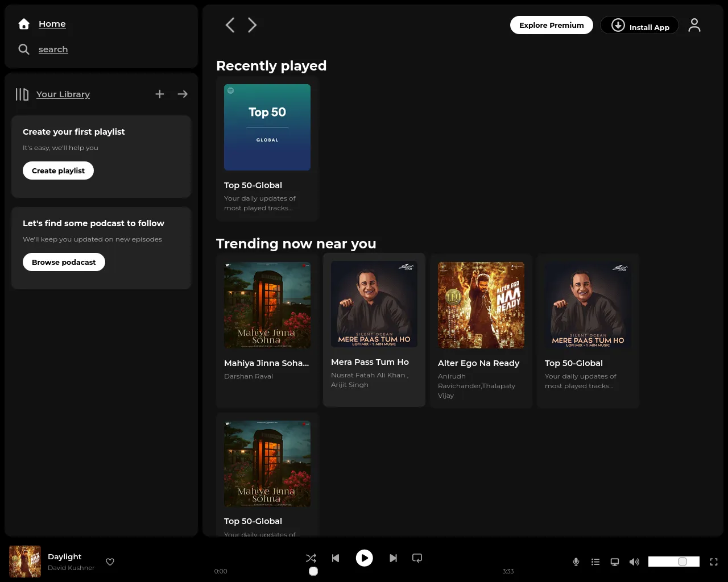Click "Let's find some podcast to follow"
Image resolution: width=728 pixels, height=582 pixels.
click(x=93, y=223)
